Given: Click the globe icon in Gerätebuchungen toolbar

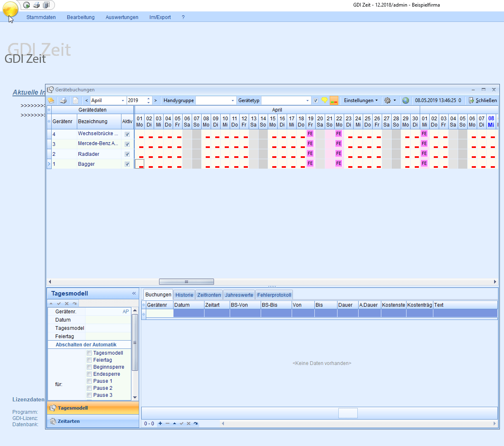Looking at the screenshot, I should click(x=406, y=100).
